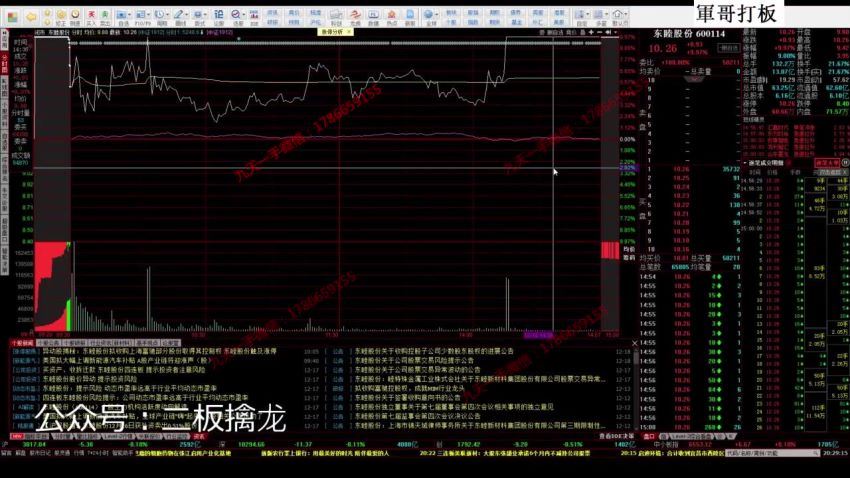Click the purple time marker on time axis

pyautogui.click(x=538, y=335)
